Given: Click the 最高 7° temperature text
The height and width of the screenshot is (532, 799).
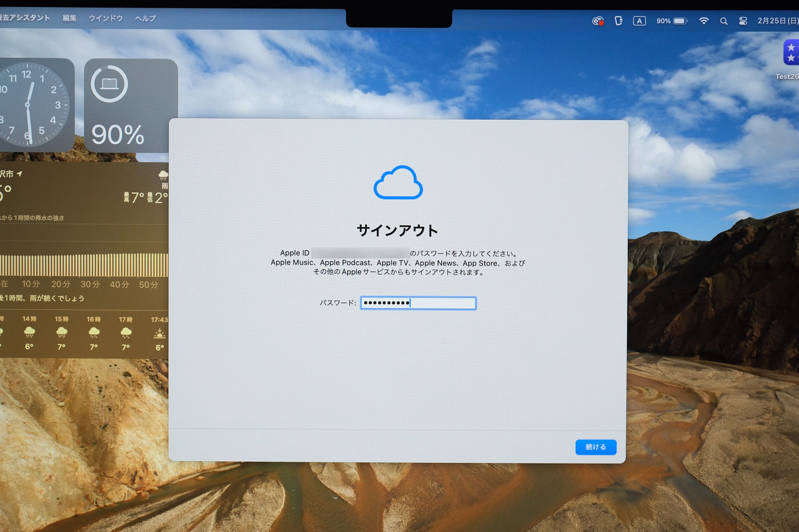Looking at the screenshot, I should [x=134, y=198].
